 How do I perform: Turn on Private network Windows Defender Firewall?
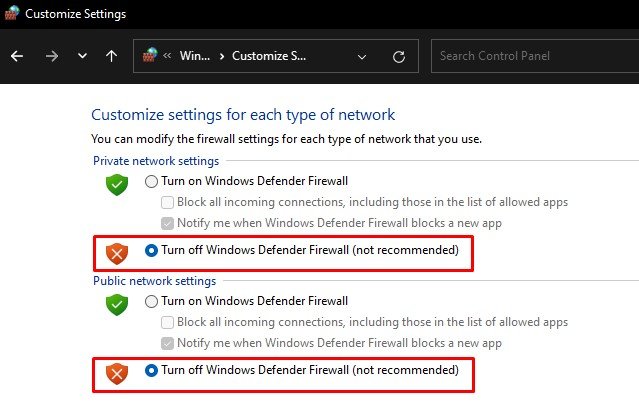152,181
